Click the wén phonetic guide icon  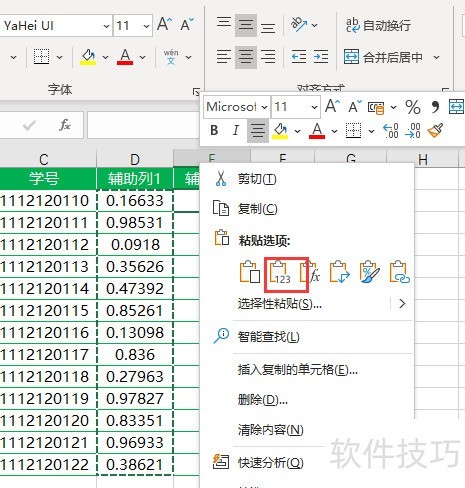tap(171, 57)
